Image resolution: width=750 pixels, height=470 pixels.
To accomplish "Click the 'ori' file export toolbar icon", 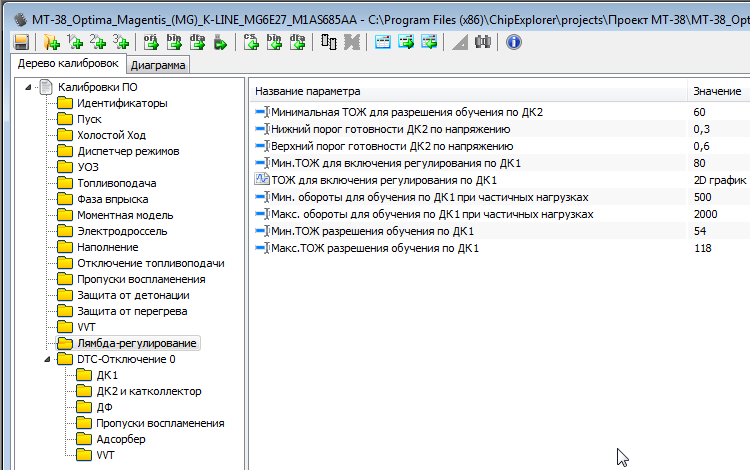I will click(x=151, y=41).
